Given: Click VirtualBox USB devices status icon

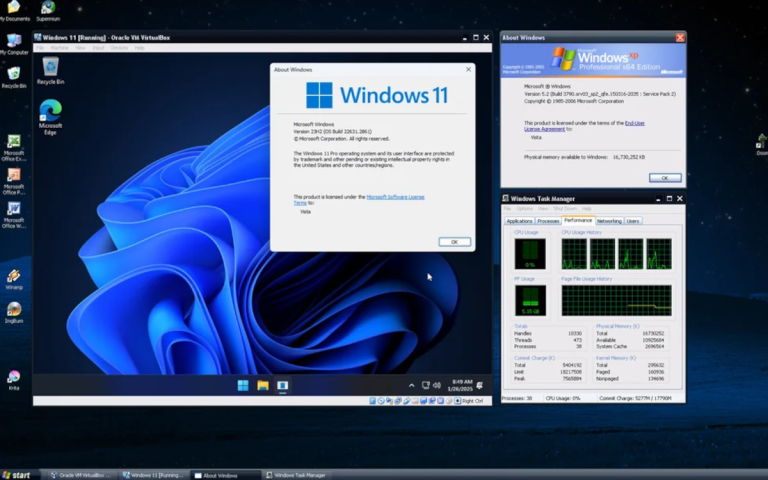Looking at the screenshot, I should click(x=407, y=401).
